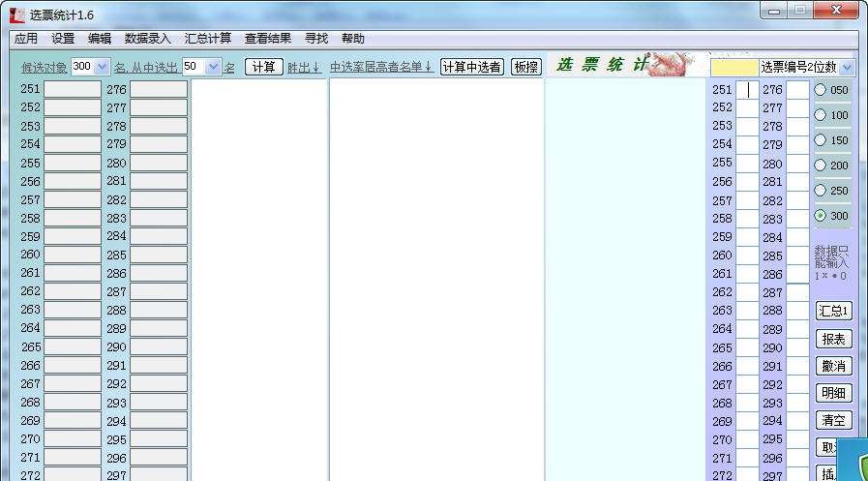
Task: Click candidate name field 255 on left
Action: coord(73,163)
